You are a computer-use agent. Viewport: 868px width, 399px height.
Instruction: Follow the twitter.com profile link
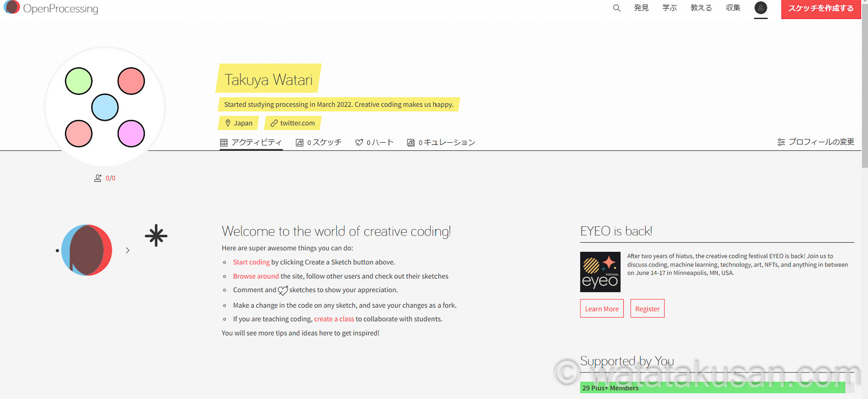293,123
